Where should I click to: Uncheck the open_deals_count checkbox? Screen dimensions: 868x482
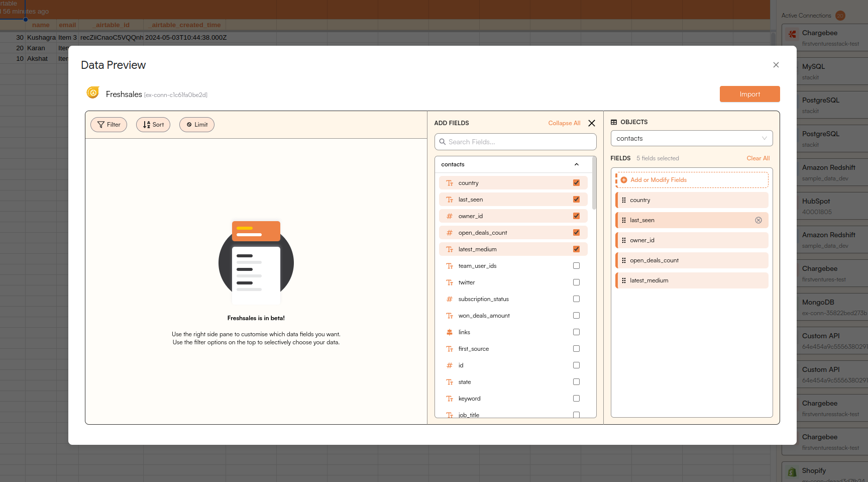click(576, 233)
